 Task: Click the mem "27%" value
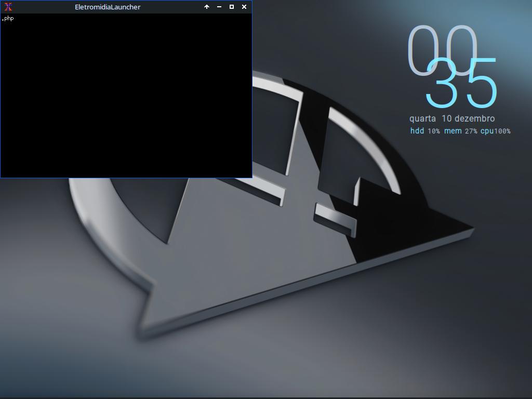(471, 131)
